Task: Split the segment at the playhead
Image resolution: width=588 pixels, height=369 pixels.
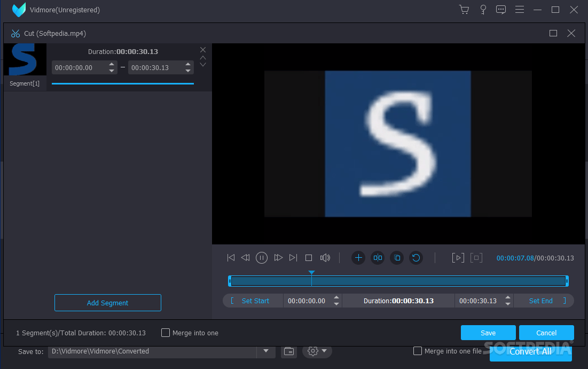Action: [x=378, y=257]
